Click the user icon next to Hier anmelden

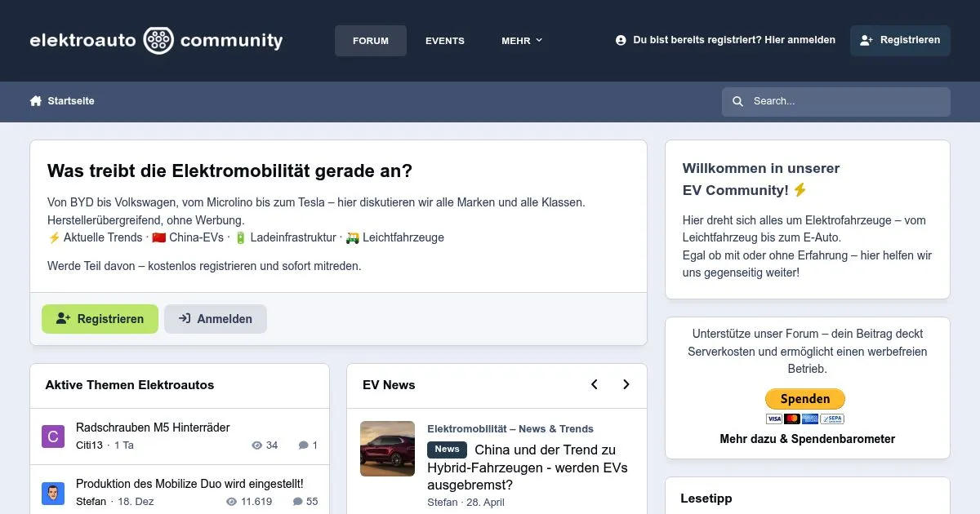point(621,40)
